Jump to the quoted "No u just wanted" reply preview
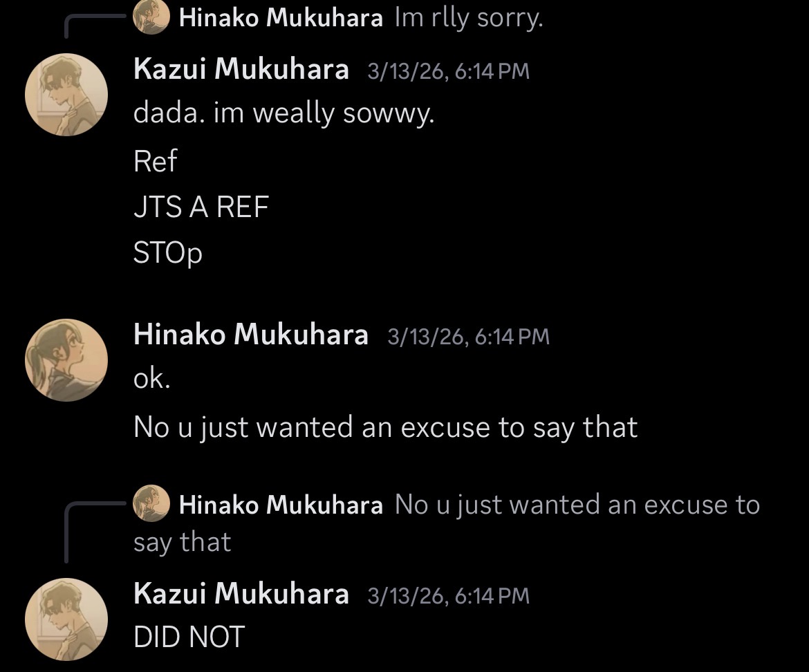The width and height of the screenshot is (809, 672). (577, 505)
